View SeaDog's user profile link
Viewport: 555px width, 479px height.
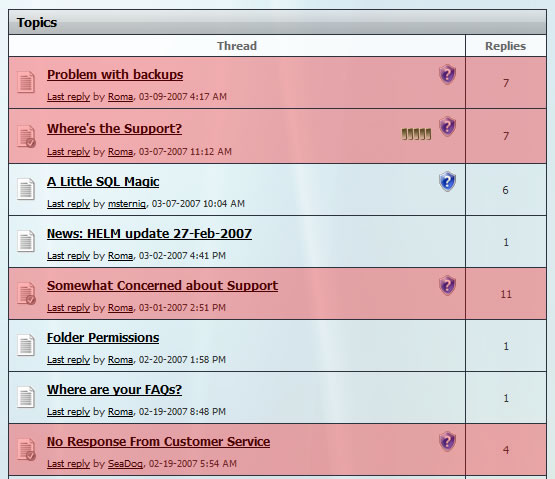(125, 463)
